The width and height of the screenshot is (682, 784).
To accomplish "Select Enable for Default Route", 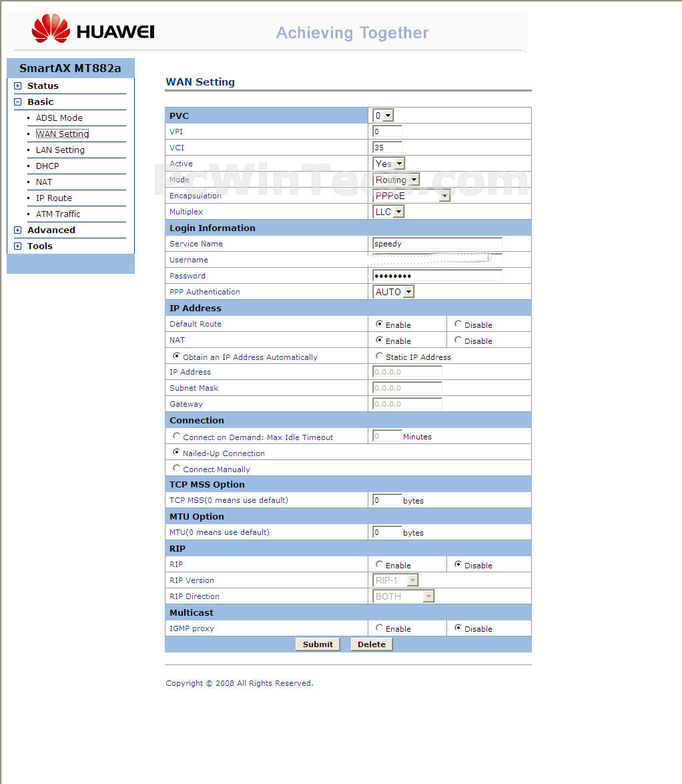I will click(x=379, y=324).
